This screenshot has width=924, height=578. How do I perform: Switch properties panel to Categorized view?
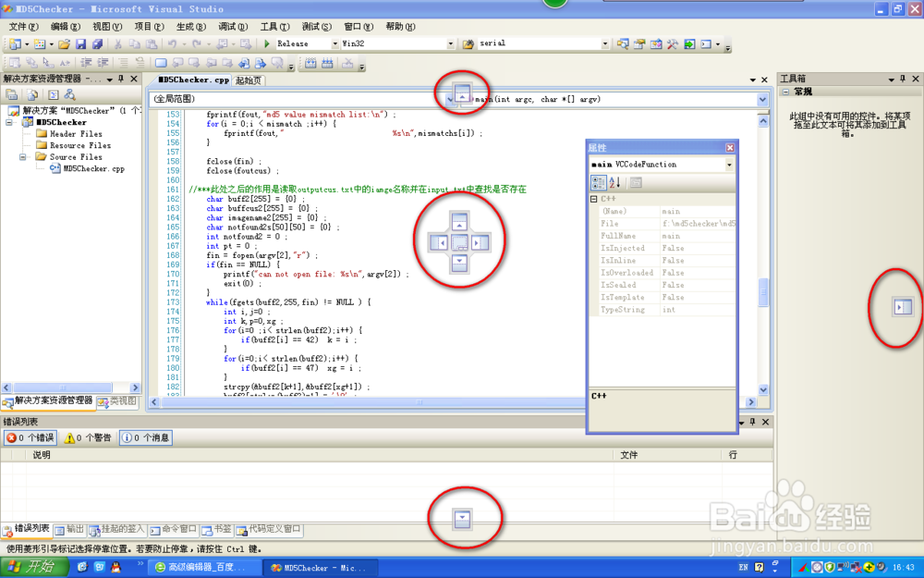(x=598, y=183)
